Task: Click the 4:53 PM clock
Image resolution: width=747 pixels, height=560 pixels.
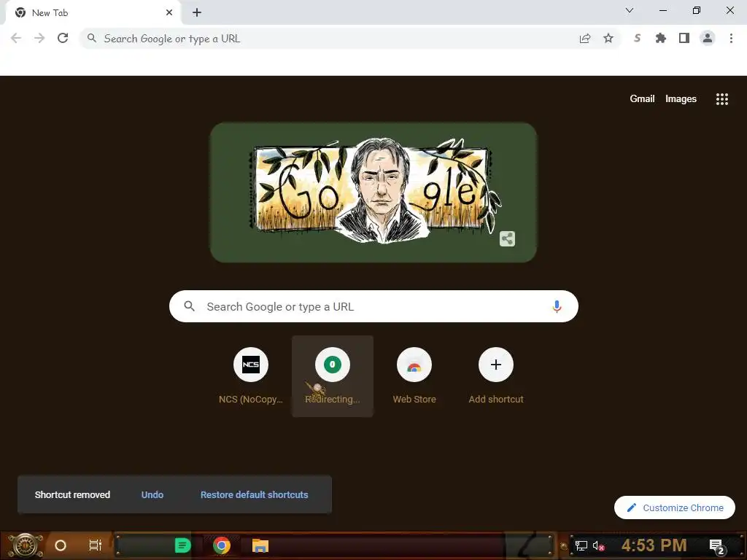Action: point(654,545)
